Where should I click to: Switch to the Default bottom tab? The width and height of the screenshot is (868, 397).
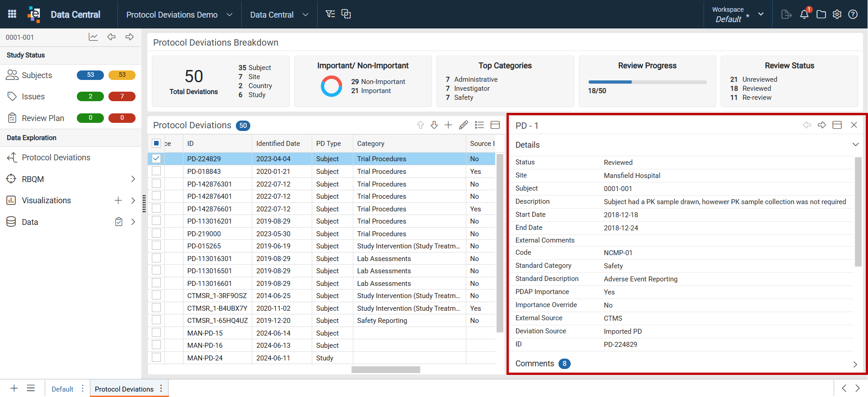pos(62,389)
